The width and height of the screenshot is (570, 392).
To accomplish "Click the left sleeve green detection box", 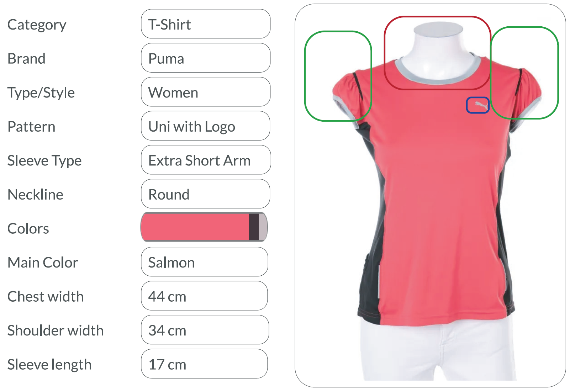I will 338,76.
